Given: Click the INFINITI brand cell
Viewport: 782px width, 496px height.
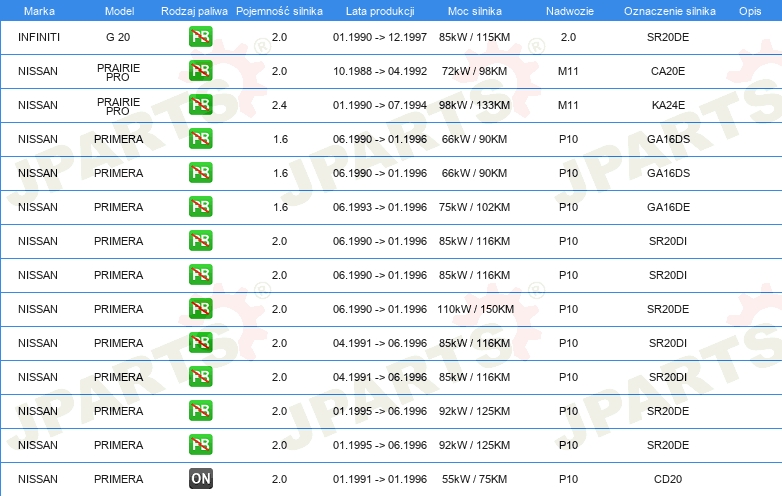Looking at the screenshot, I should tap(39, 37).
